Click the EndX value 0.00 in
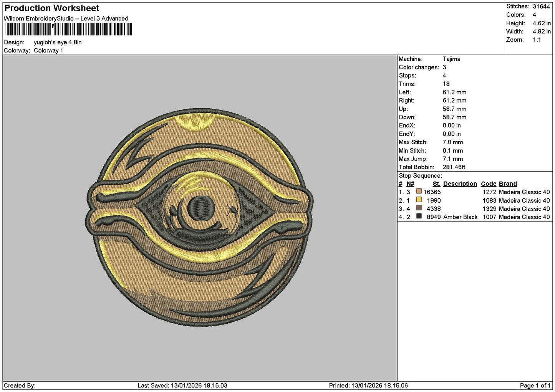 [x=452, y=126]
